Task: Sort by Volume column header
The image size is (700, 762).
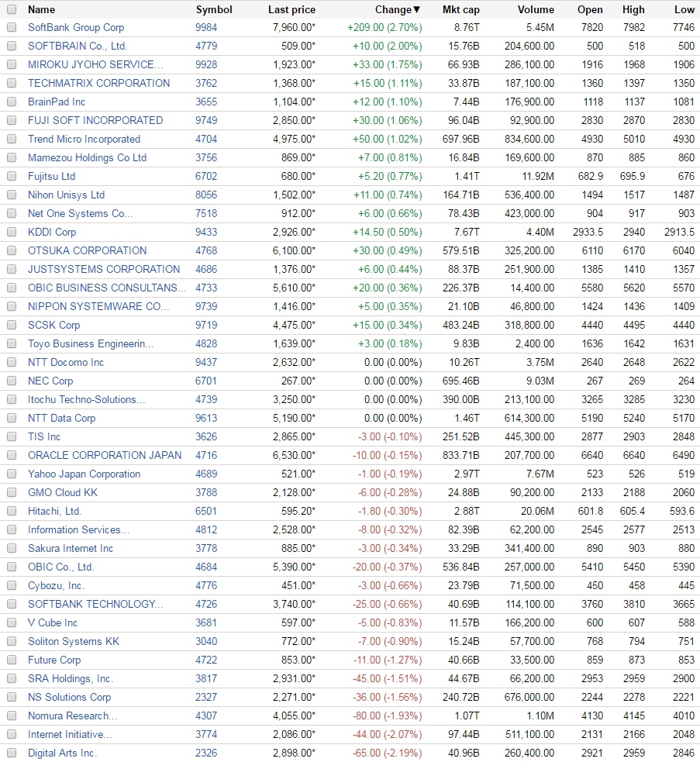Action: 536,10
